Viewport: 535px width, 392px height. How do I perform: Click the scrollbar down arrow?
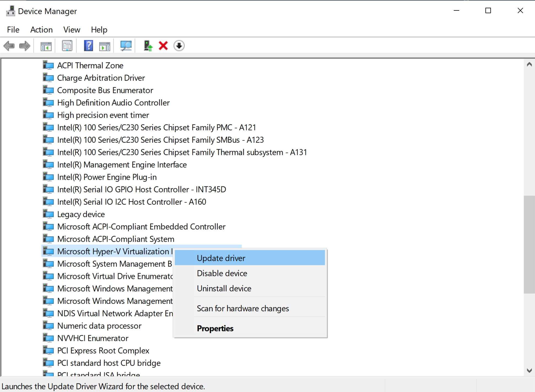(529, 371)
